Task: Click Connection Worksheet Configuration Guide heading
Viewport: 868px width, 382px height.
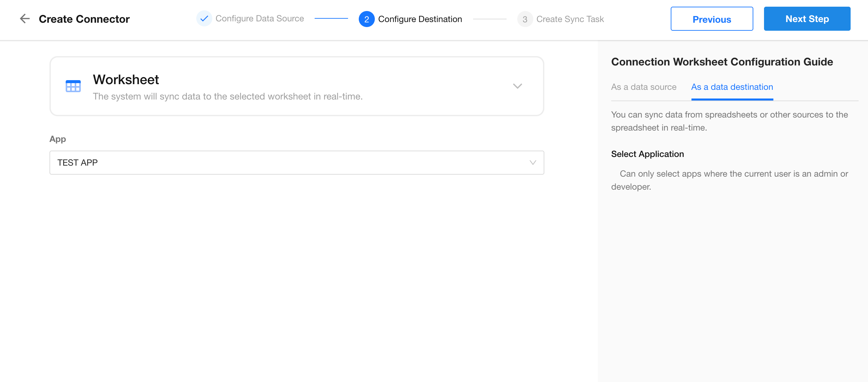Action: (x=722, y=62)
